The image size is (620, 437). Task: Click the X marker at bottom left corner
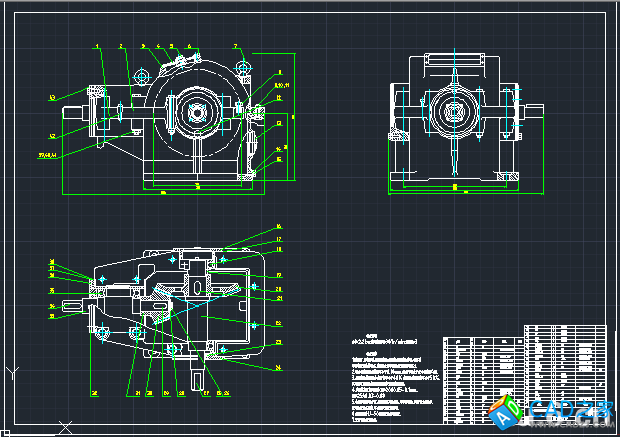coord(67,427)
